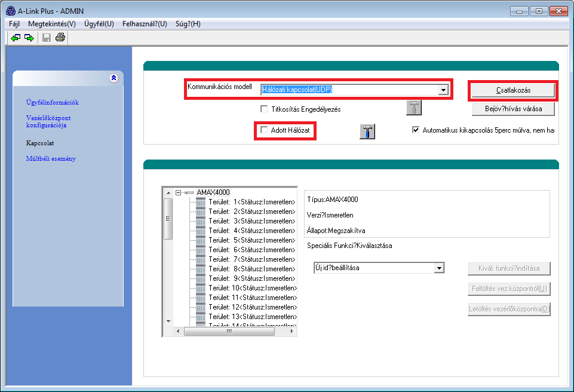Click the tree horizontal scrollbar thumb
This screenshot has width=574, height=392.
(229, 331)
